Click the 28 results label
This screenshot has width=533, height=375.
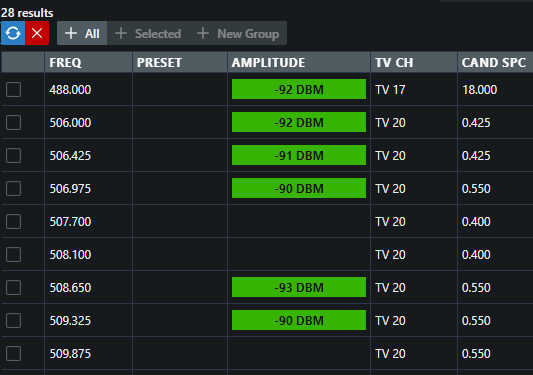[x=27, y=13]
